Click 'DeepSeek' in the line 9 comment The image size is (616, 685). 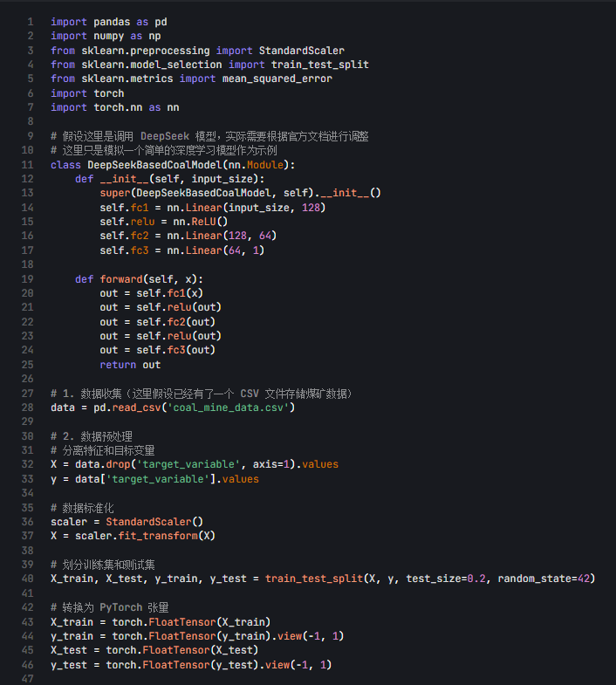pyautogui.click(x=165, y=136)
